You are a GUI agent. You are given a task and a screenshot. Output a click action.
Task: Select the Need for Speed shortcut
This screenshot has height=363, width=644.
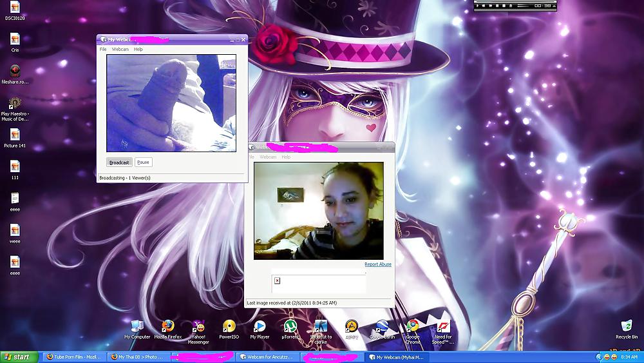(x=443, y=332)
